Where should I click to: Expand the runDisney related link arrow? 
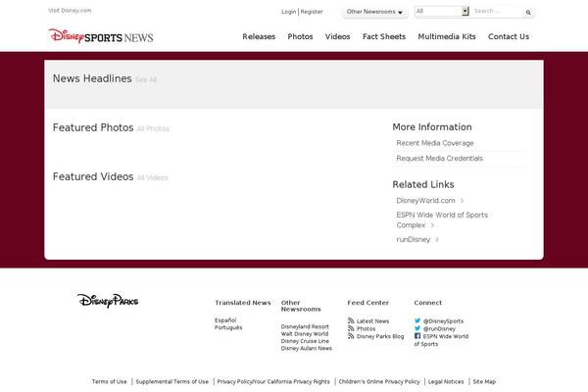437,239
